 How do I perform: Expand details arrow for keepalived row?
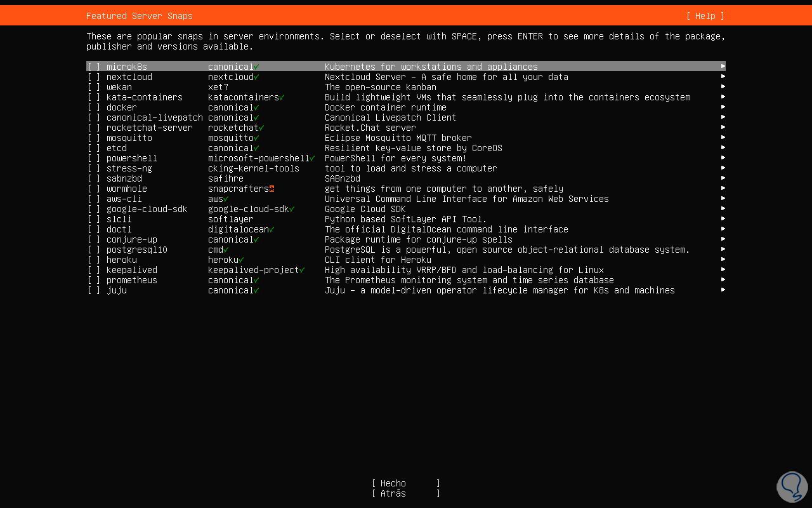point(723,269)
